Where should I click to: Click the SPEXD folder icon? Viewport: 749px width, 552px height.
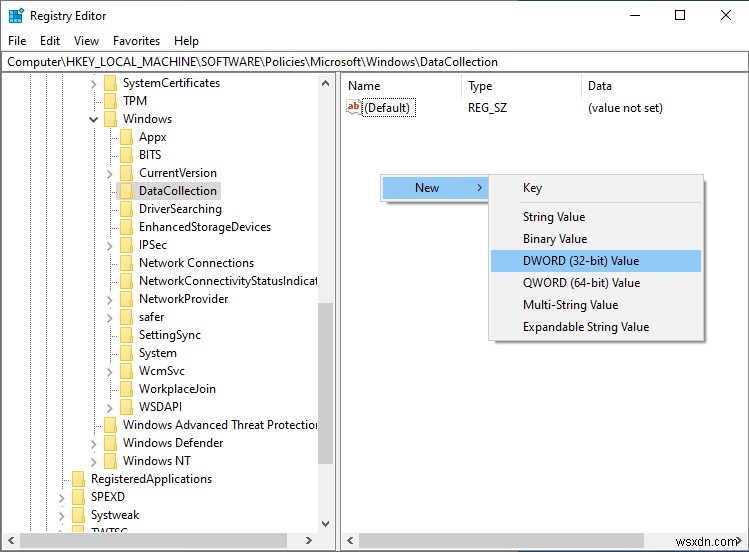click(x=78, y=497)
